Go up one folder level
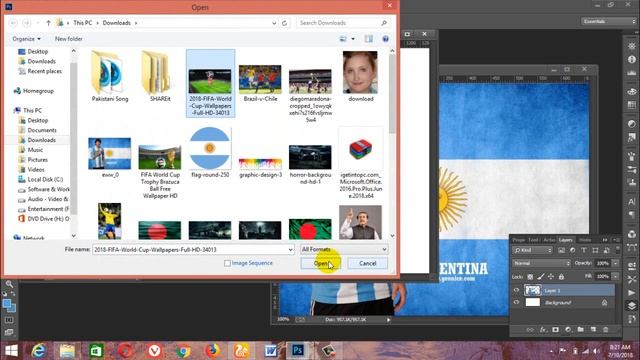The width and height of the screenshot is (640, 360). click(x=49, y=23)
